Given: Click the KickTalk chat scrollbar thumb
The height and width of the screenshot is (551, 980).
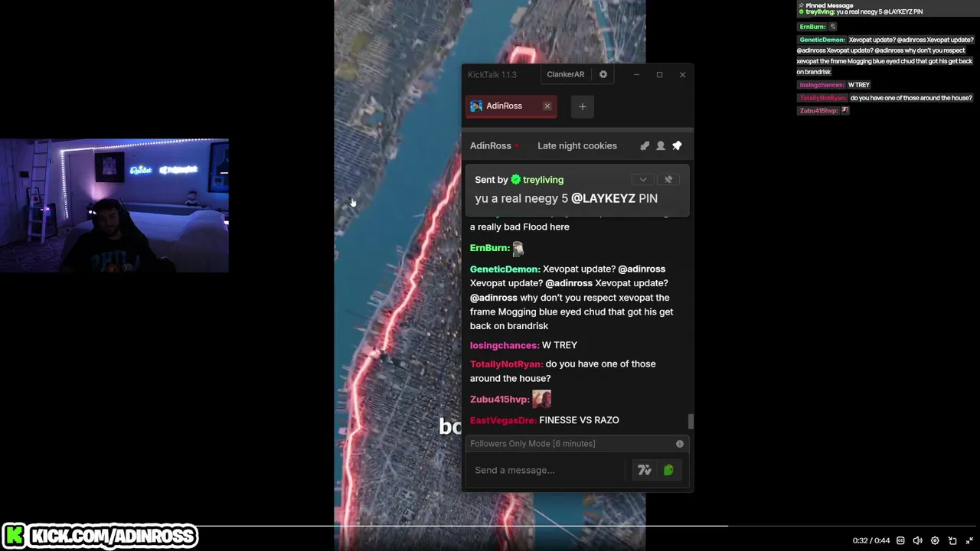Looking at the screenshot, I should [x=691, y=422].
